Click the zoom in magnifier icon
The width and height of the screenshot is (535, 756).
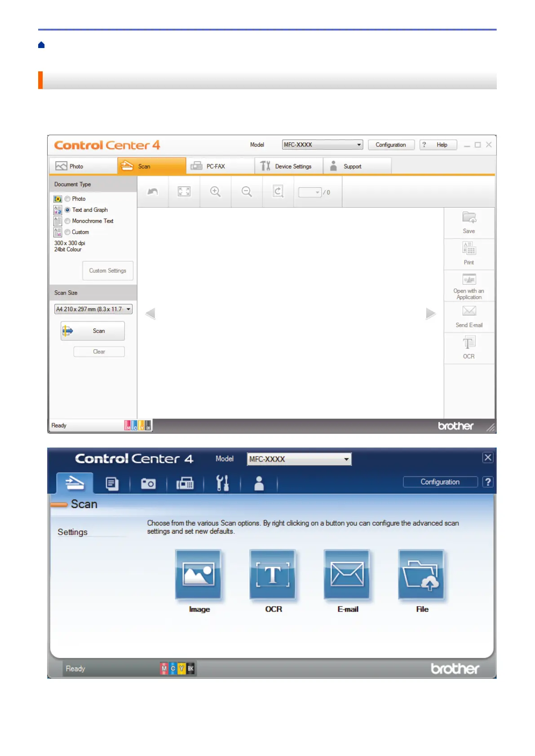215,192
